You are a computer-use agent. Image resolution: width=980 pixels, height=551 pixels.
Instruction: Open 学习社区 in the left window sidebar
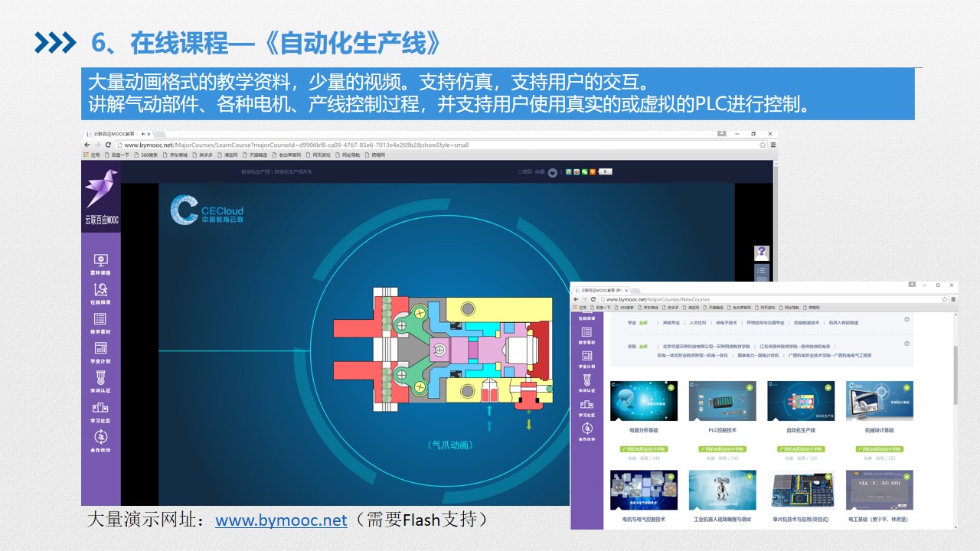click(x=100, y=409)
